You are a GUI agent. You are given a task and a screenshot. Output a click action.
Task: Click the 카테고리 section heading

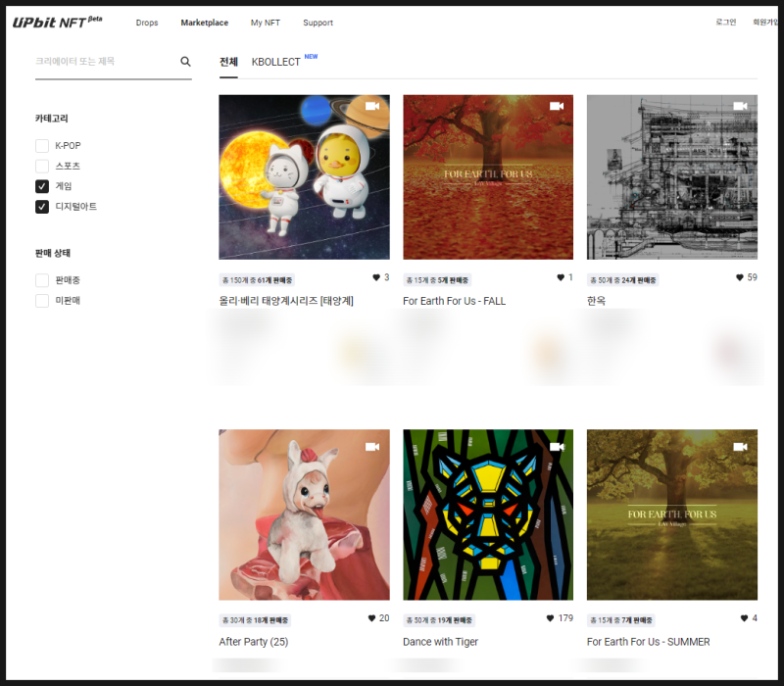coord(52,119)
